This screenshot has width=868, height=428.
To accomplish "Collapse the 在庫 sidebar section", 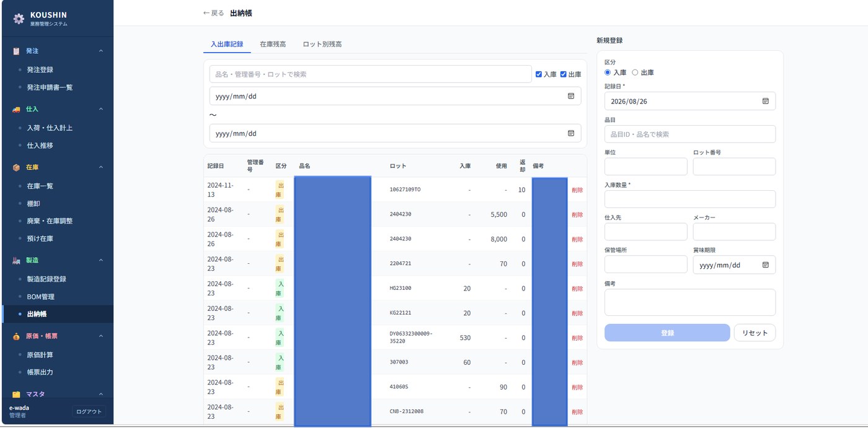I will point(101,167).
